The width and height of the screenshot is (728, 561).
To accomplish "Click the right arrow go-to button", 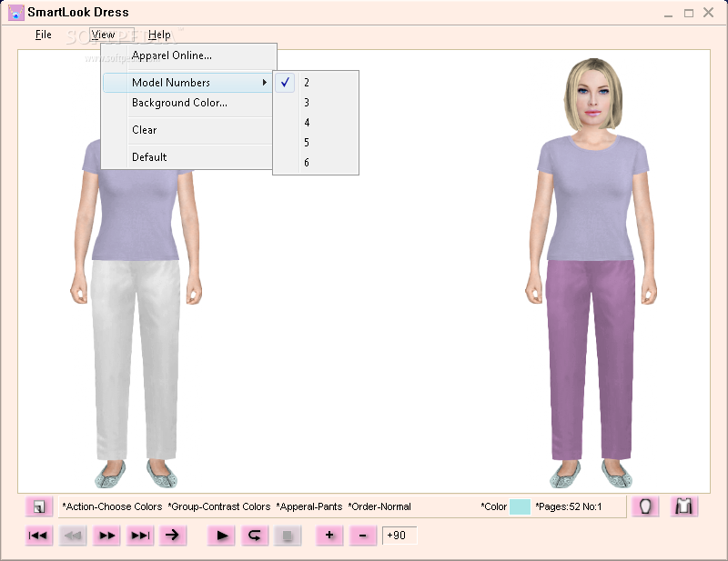I will 173,536.
